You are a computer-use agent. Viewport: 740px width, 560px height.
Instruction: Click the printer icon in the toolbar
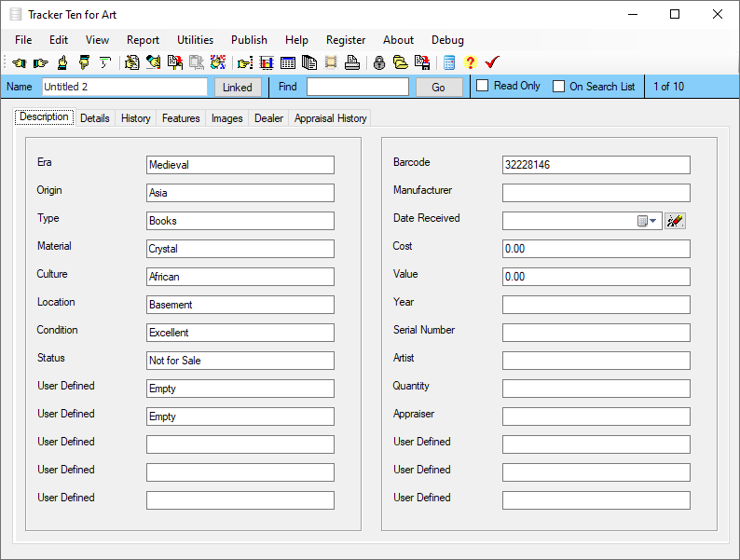352,63
